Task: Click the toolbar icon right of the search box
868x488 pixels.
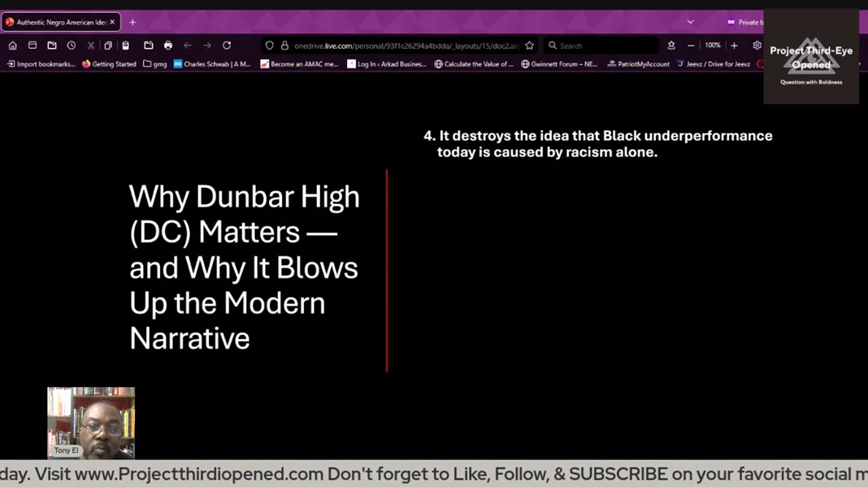Action: [x=671, y=45]
